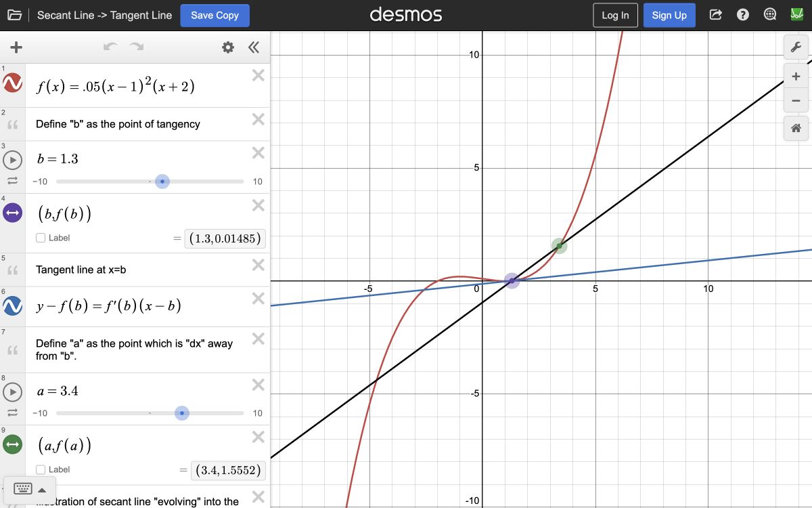Undo the last action
The image size is (812, 508).
(110, 47)
